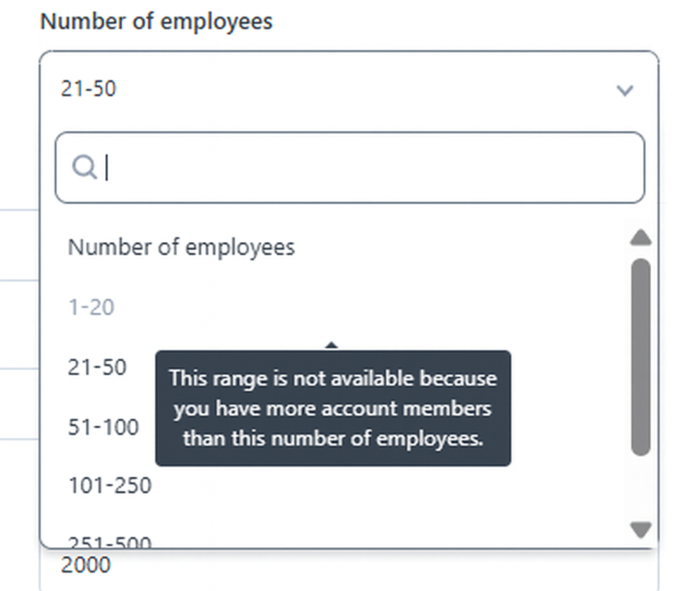Screen dimensions: 700x591
Task: Select the partially visible 251-500 option
Action: point(109,542)
